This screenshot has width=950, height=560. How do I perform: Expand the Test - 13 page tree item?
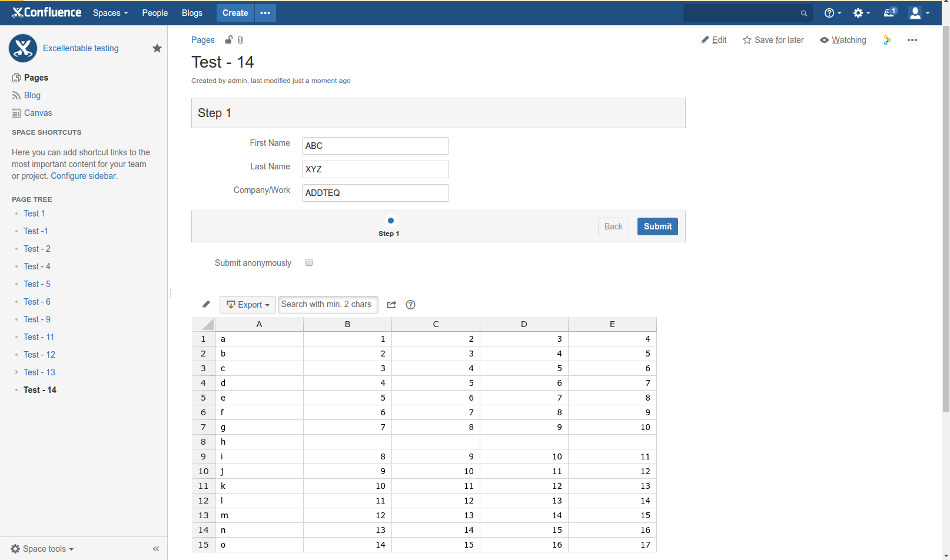[x=16, y=372]
